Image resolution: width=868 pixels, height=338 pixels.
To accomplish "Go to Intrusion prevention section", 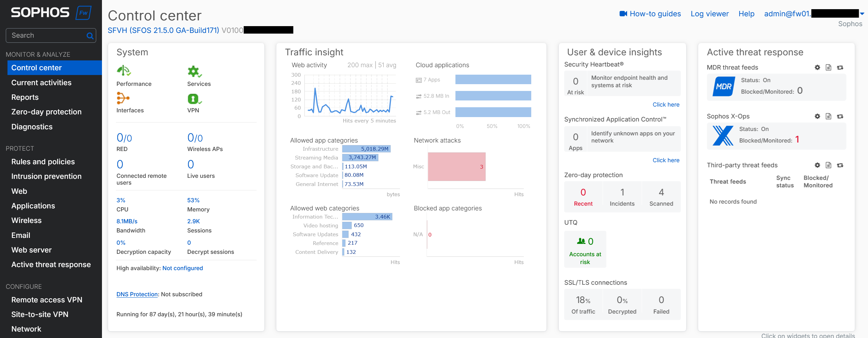I will pos(46,176).
